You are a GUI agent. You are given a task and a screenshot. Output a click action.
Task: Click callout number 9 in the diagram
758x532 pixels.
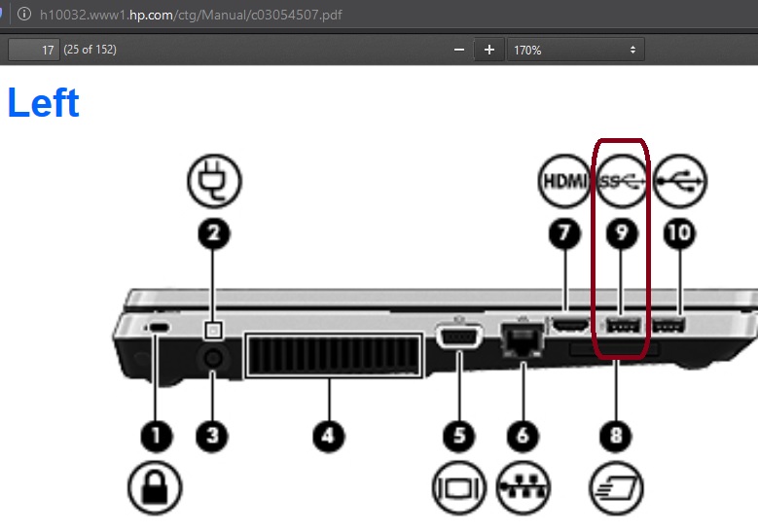tap(622, 233)
